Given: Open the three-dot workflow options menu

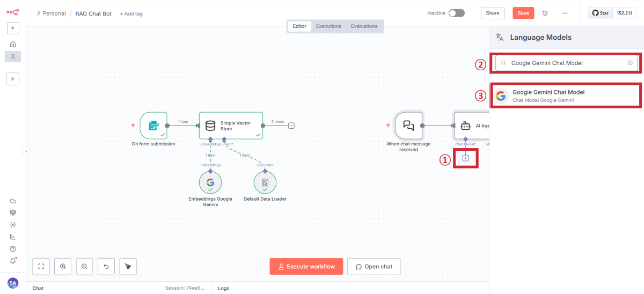Looking at the screenshot, I should tap(565, 13).
